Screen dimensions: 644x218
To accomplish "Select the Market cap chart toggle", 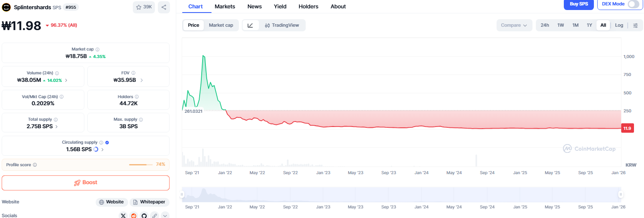I will pyautogui.click(x=221, y=25).
